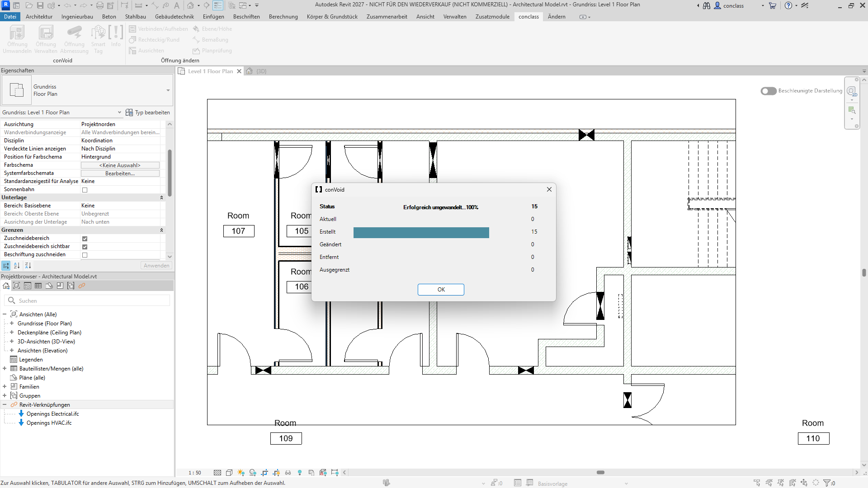Uncheck Zuschneidebereich sichtbar checkbox
This screenshot has height=488, width=868.
coord(85,247)
